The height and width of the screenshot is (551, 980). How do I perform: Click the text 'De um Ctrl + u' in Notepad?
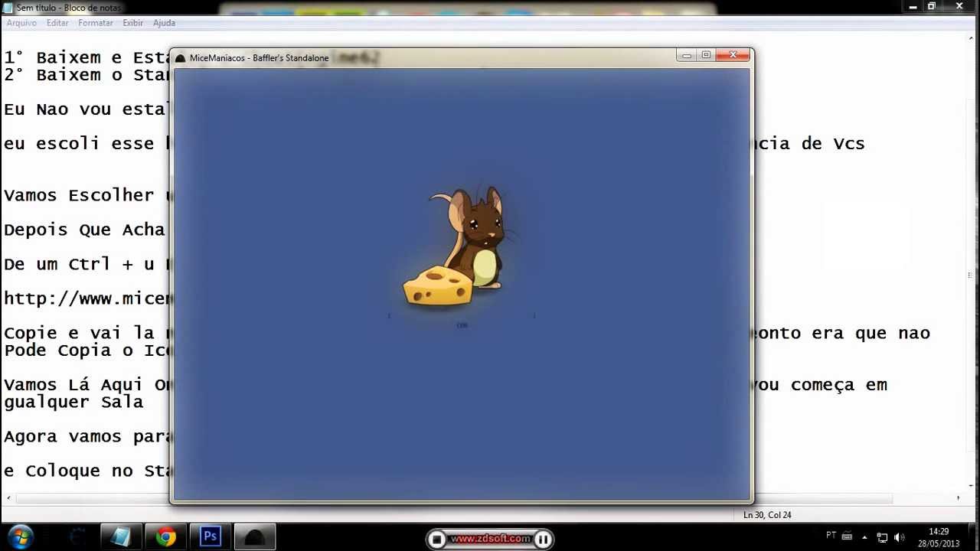point(79,264)
